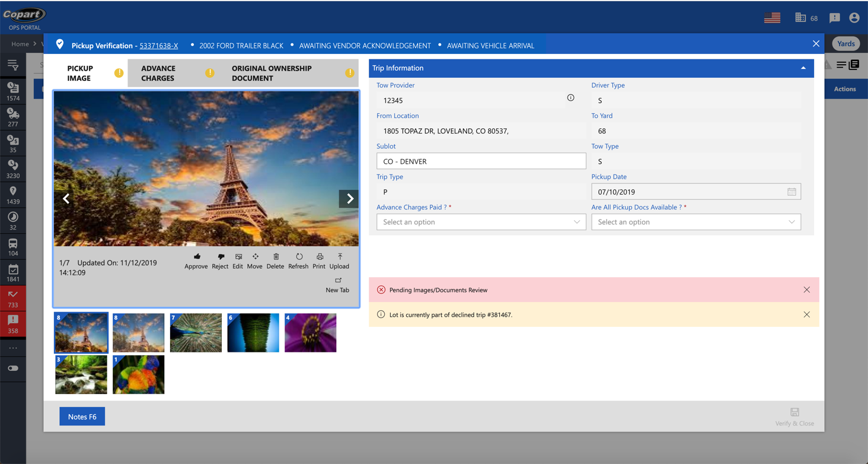Screen dimensions: 868x464
Task: Open lot number 53371638-X link
Action: [x=159, y=45]
